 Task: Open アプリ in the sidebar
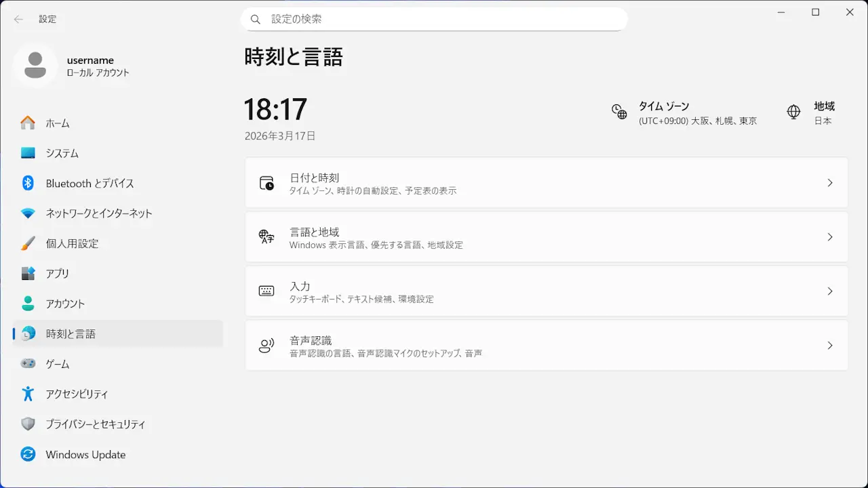coord(58,274)
